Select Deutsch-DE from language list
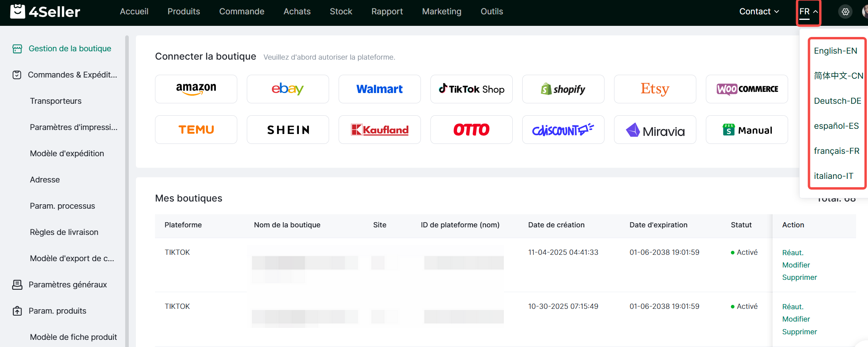 tap(837, 101)
